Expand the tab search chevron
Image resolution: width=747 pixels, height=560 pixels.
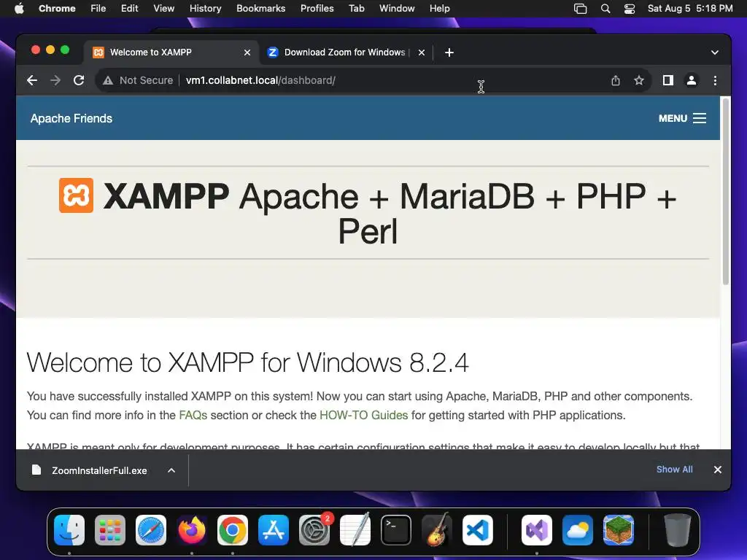tap(715, 52)
